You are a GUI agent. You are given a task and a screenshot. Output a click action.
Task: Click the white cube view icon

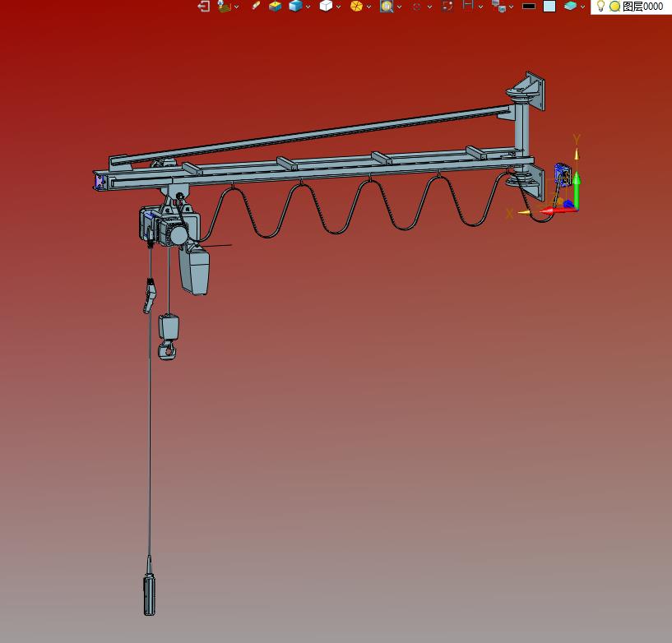tap(327, 6)
